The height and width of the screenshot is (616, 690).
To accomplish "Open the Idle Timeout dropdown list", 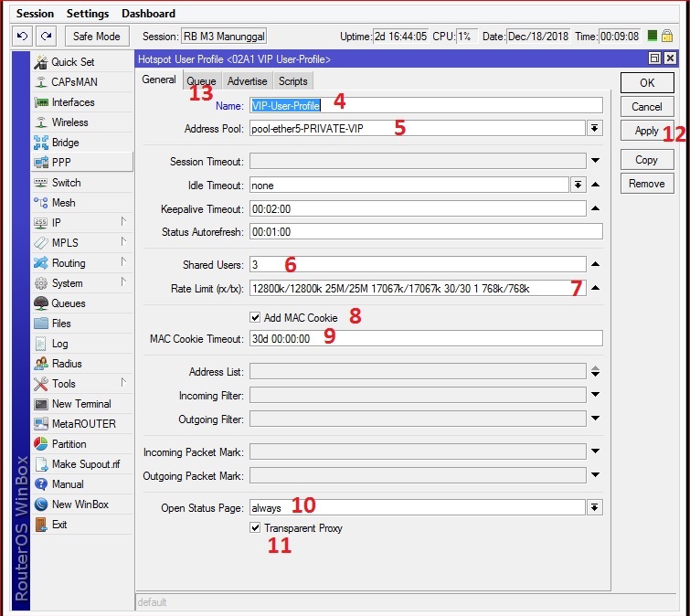I will (578, 185).
